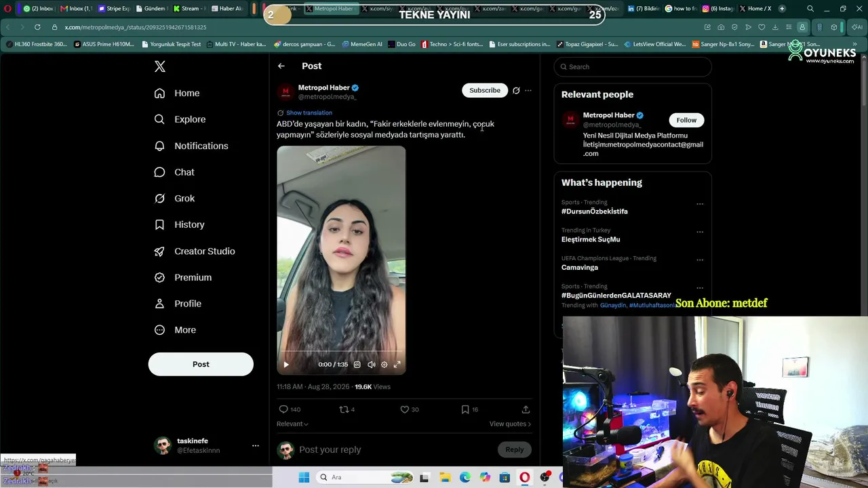Click the browser tab search icon

tap(810, 9)
